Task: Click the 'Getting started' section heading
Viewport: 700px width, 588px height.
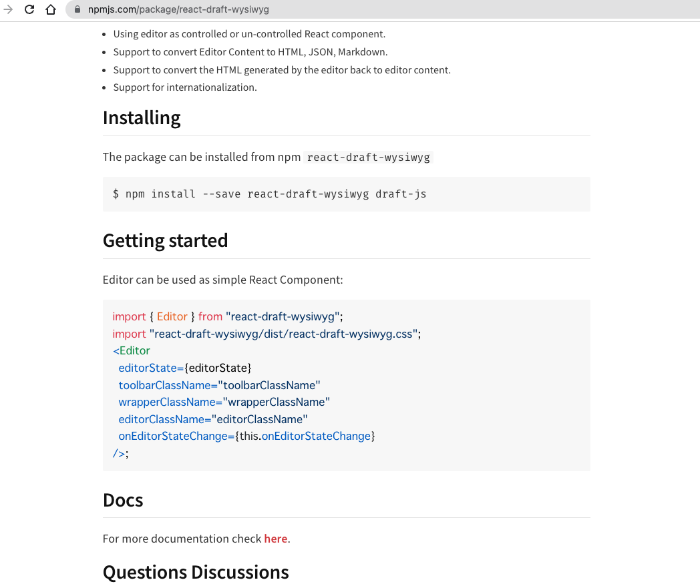Action: 165,240
